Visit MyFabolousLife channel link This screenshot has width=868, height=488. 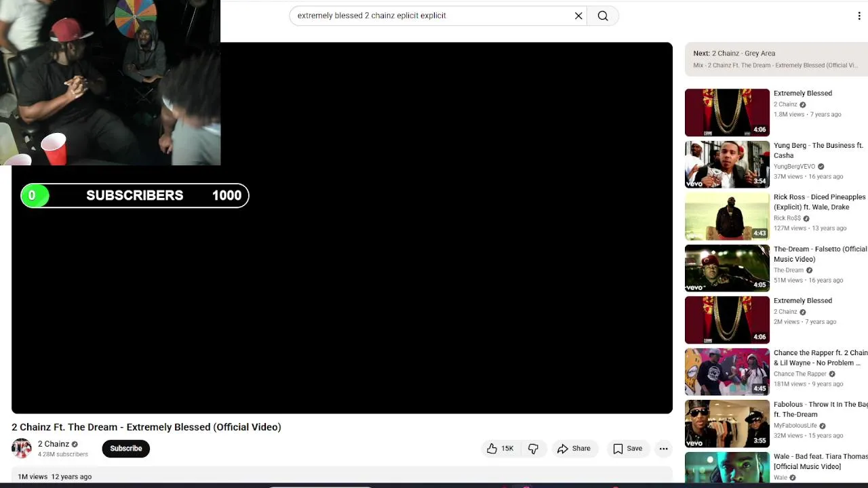click(x=795, y=426)
